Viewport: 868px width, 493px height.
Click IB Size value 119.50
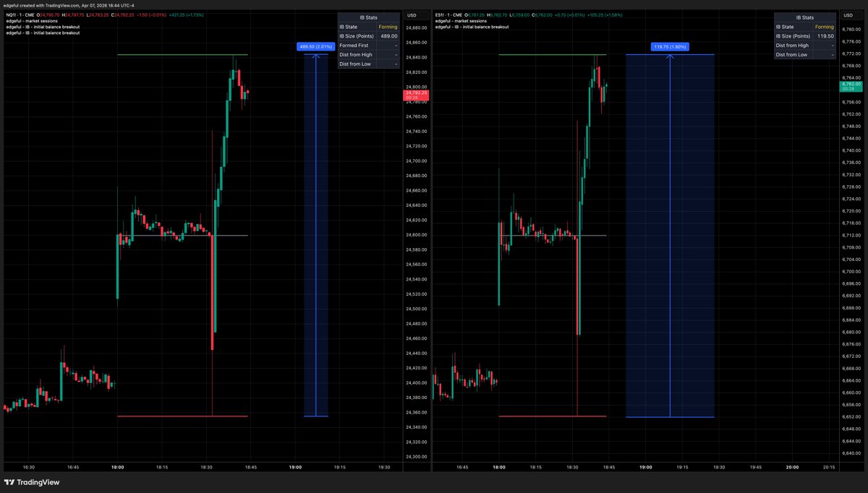(x=825, y=35)
